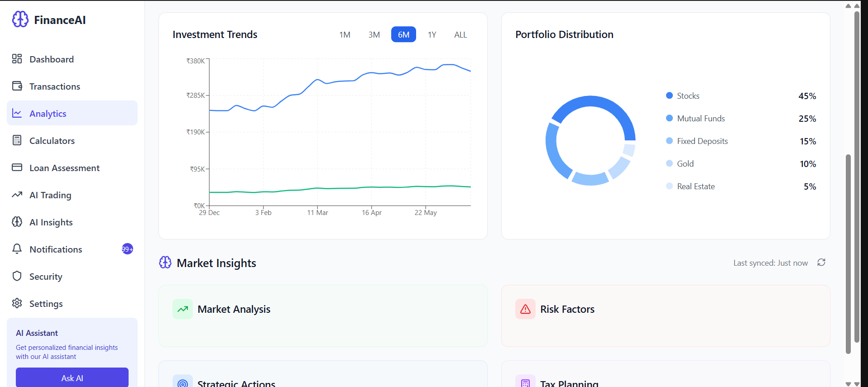Click the AI Trading trend arrow icon
Image resolution: width=868 pixels, height=387 pixels.
click(x=17, y=195)
